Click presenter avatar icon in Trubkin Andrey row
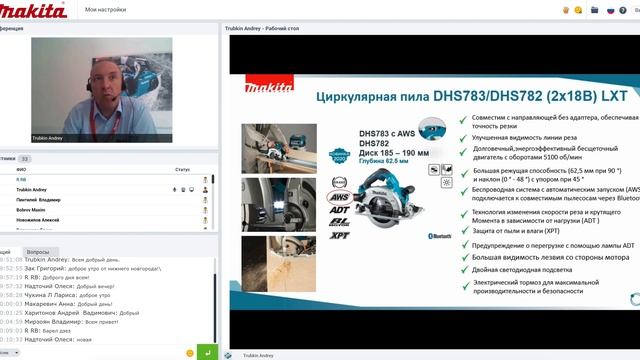Screen dimensions: 640x360 click(205, 190)
